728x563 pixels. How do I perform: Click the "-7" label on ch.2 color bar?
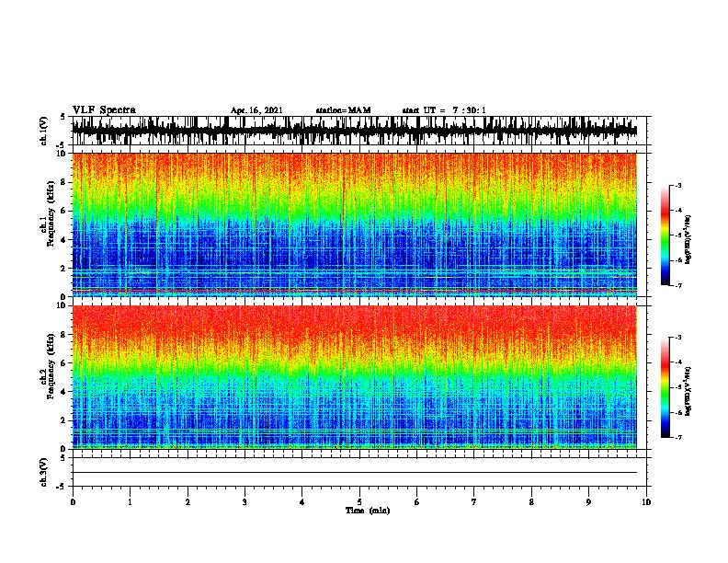(x=677, y=438)
